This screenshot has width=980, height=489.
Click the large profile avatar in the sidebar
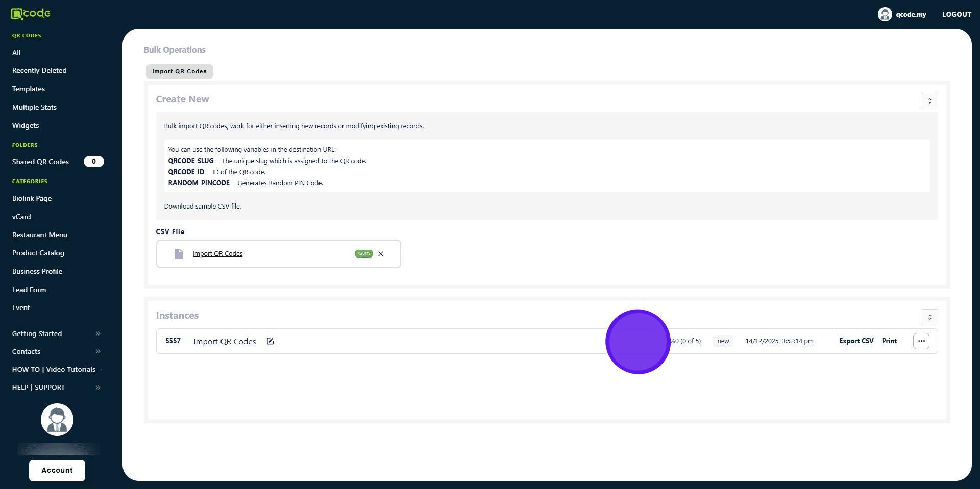tap(57, 420)
